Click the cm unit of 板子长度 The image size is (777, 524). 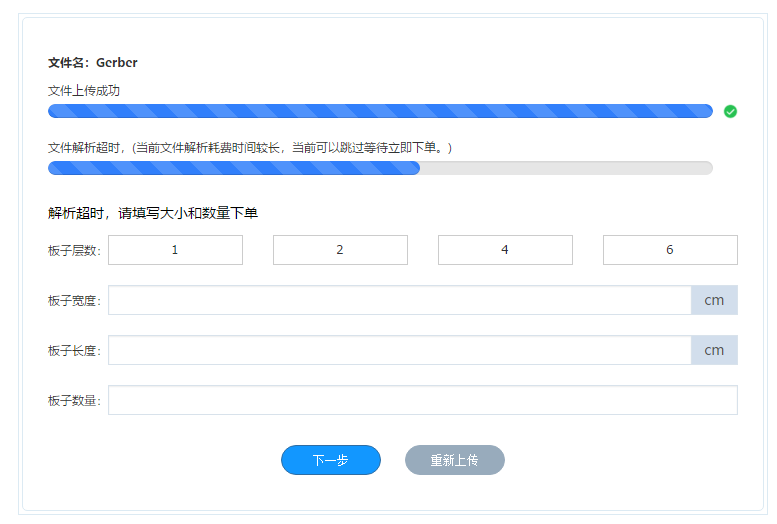point(715,350)
